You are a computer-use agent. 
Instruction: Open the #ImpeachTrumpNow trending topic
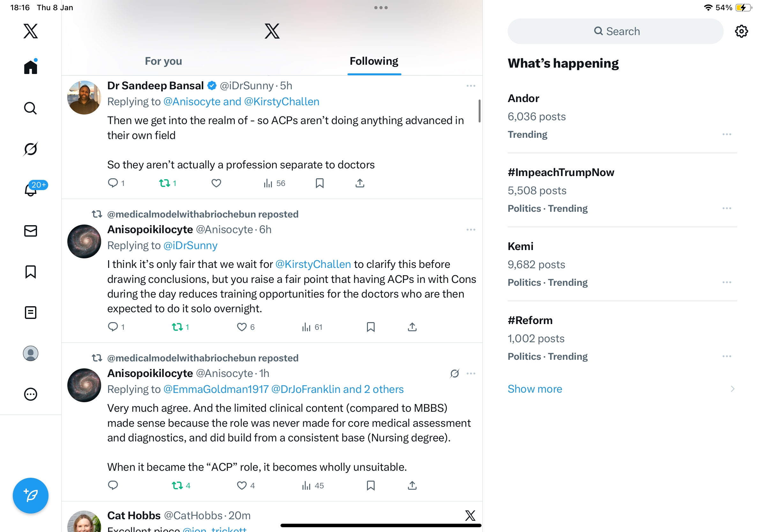coord(561,173)
